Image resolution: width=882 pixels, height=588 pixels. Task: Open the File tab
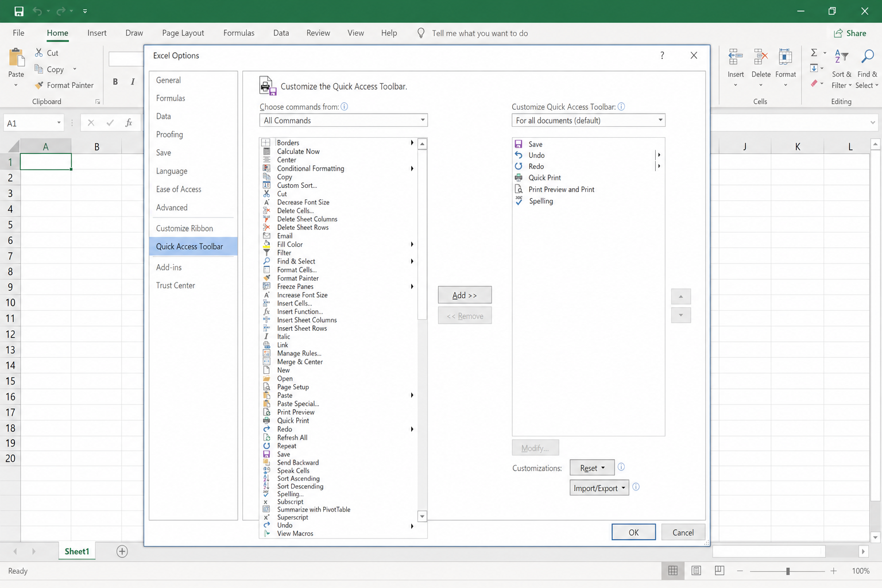point(18,33)
